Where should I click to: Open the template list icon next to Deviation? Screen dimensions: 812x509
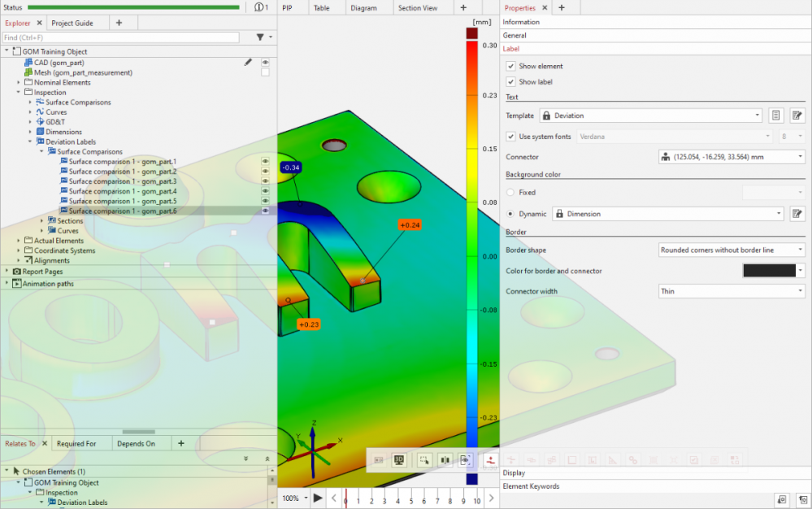point(775,115)
